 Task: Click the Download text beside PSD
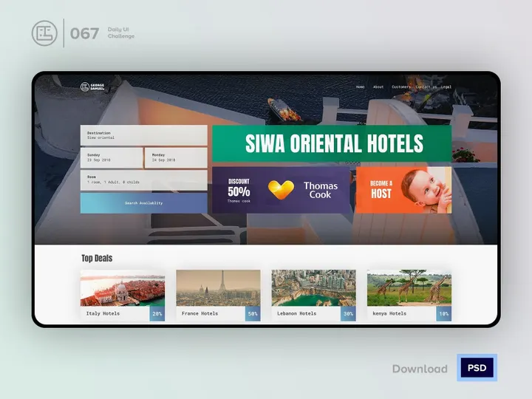tap(420, 369)
